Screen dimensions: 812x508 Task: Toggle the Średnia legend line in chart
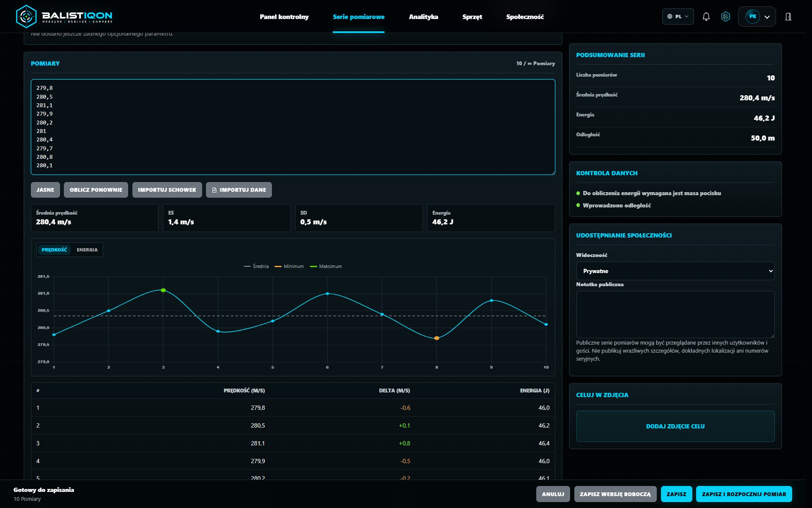pyautogui.click(x=256, y=266)
